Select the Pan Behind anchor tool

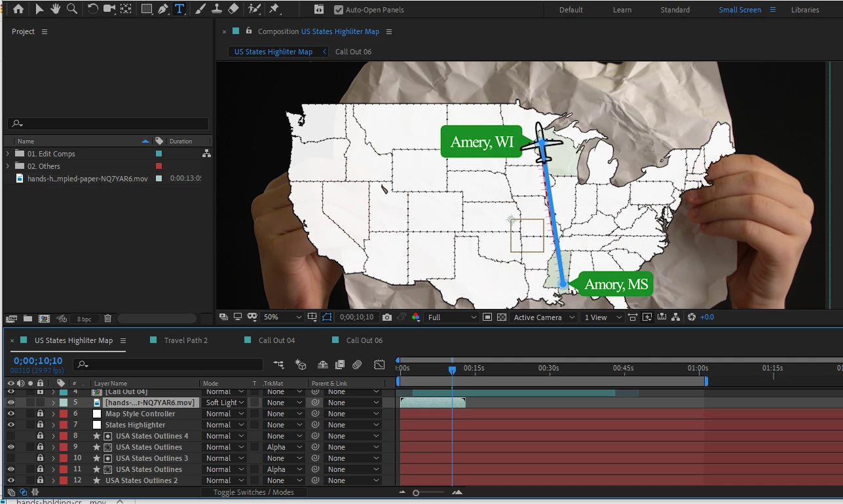(x=126, y=9)
